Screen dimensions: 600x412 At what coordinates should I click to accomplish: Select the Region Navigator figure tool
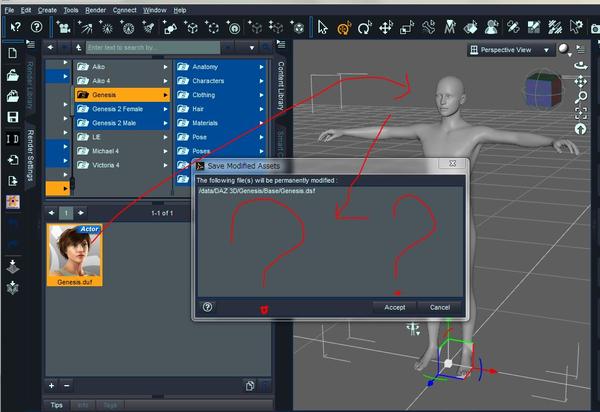point(492,28)
